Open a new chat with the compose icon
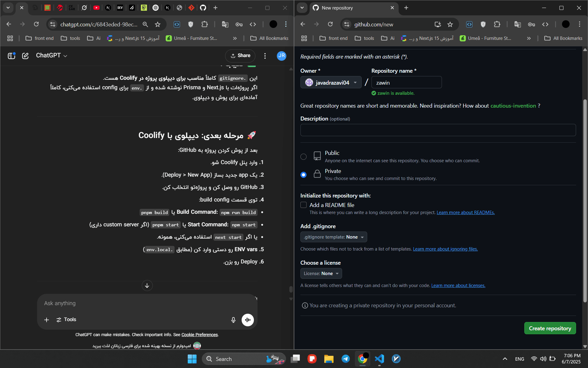This screenshot has height=368, width=588. 25,56
